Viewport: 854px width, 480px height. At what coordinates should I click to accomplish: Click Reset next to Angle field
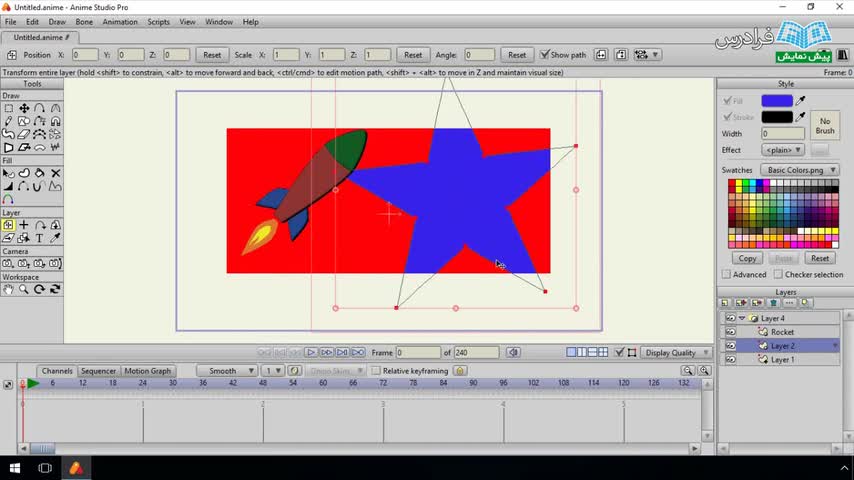click(517, 54)
